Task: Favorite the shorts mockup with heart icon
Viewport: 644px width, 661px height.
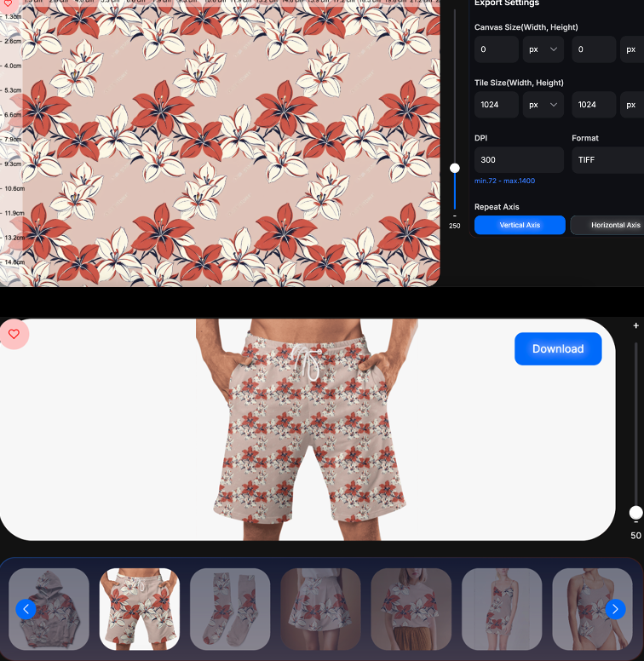Action: (x=14, y=334)
